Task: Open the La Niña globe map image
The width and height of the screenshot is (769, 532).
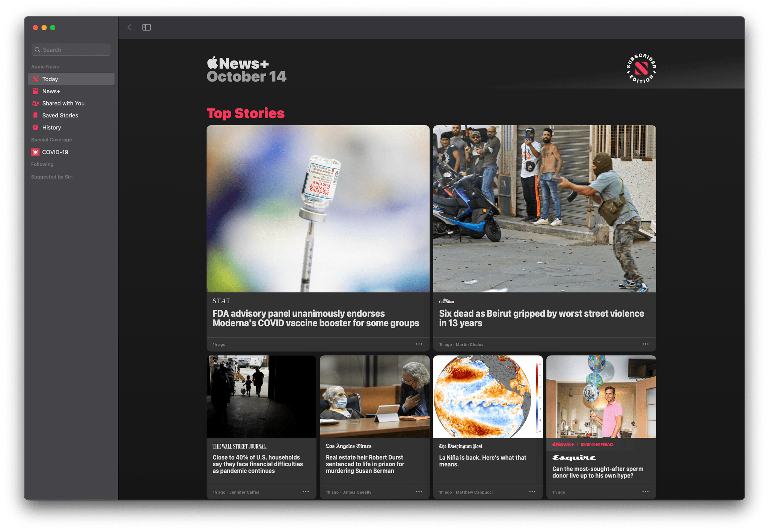Action: pos(488,397)
